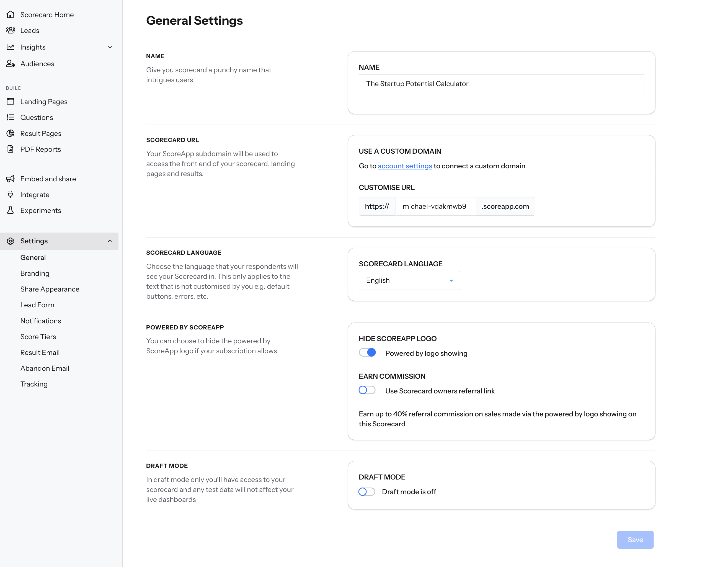Click the Scorecard Home house icon

10,15
